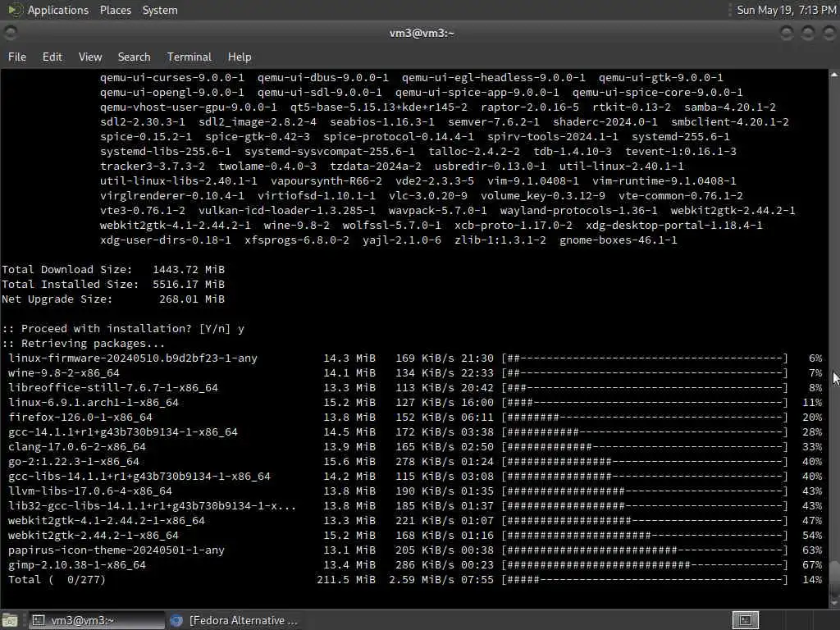Open the Places menu in top panel
Screen dimensions: 840x630
click(115, 10)
